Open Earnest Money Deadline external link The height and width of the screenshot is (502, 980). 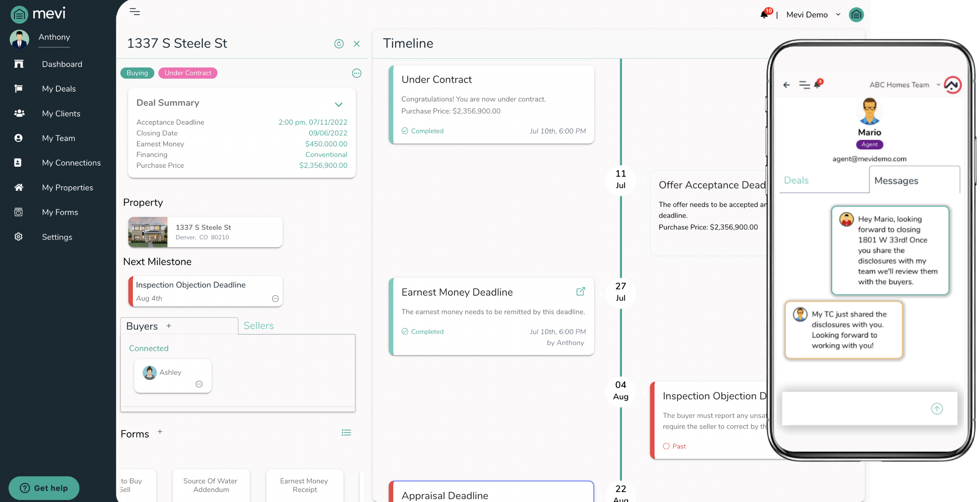coord(581,291)
